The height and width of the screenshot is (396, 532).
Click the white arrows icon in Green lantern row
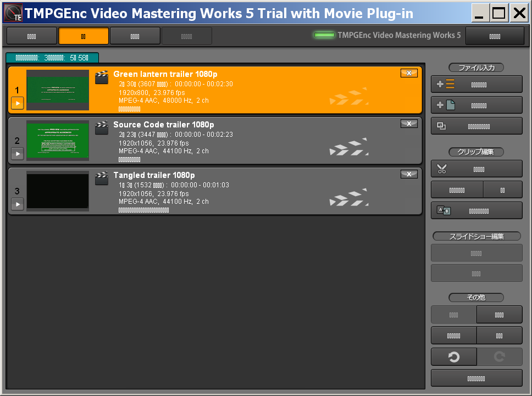[x=349, y=96]
